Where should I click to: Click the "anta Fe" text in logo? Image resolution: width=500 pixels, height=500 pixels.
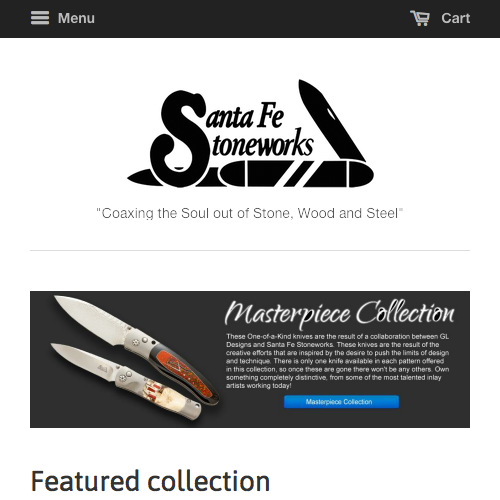point(245,116)
